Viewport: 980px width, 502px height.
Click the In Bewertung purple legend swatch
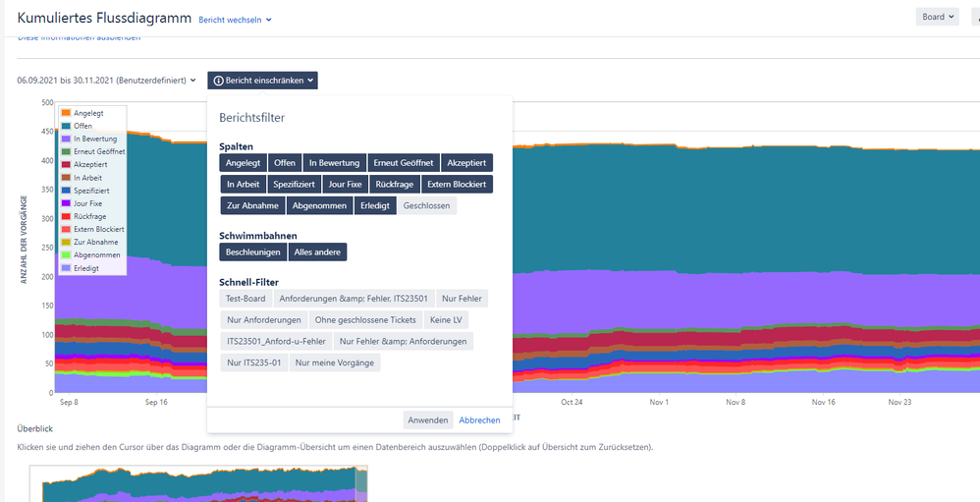click(66, 139)
